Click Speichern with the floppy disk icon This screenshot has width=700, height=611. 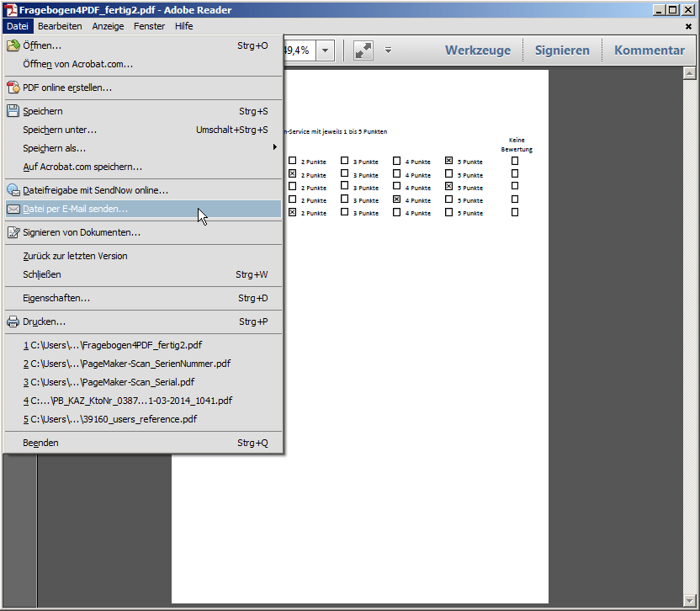tap(143, 111)
